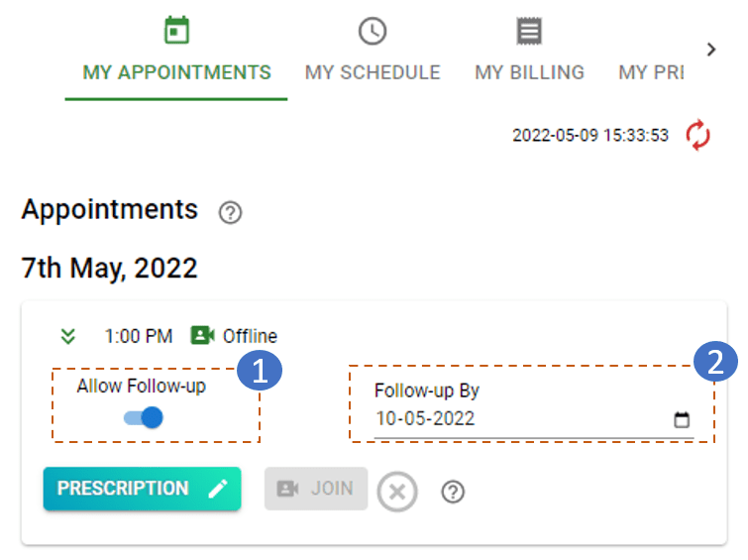The image size is (748, 560).
Task: Click the My Schedule clock icon
Action: pos(373,32)
